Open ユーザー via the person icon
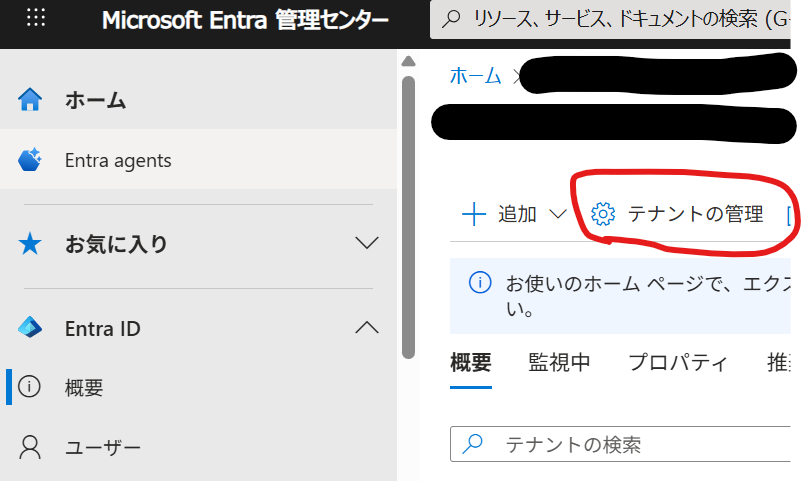Screen dimensions: 804x481 30,447
